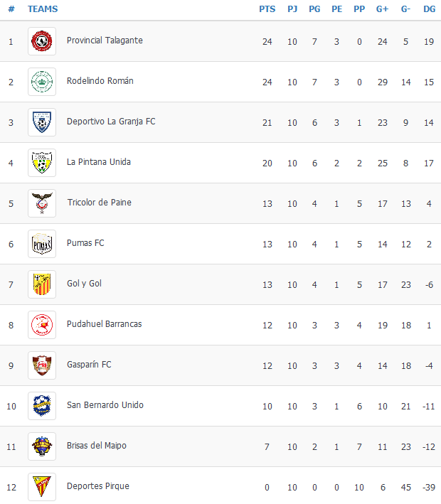Open the Pumas FC crest icon
Image resolution: width=441 pixels, height=504 pixels.
[42, 244]
